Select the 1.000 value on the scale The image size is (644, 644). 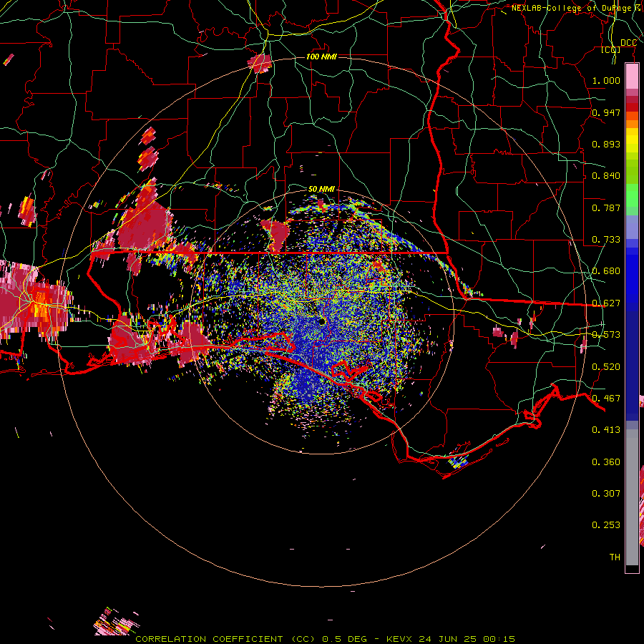point(606,80)
